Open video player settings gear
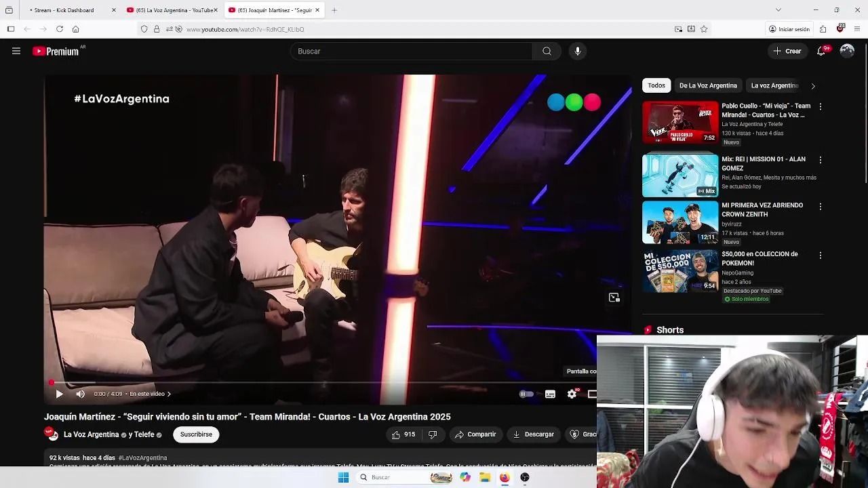Screen dimensions: 868x488 tap(572, 394)
